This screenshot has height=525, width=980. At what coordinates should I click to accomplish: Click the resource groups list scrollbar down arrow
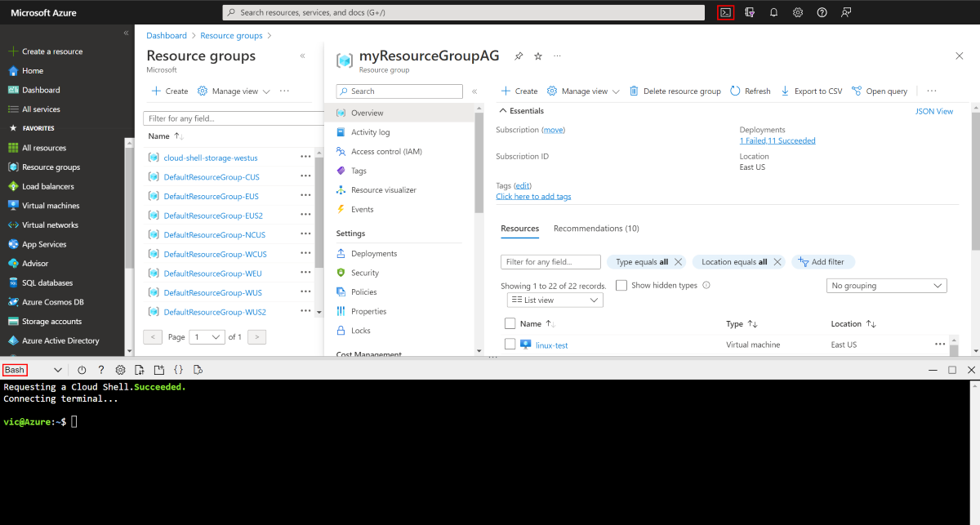(318, 312)
